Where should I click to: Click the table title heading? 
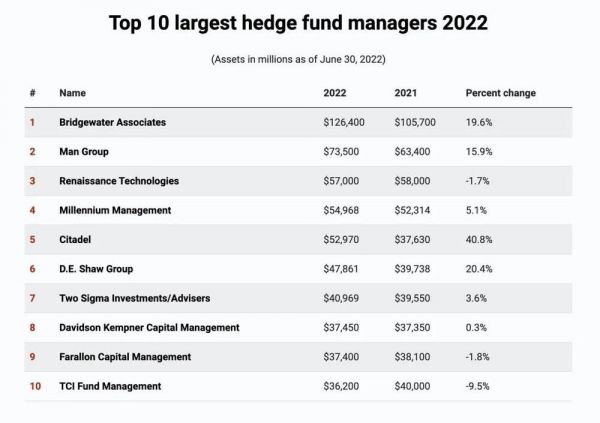[x=299, y=23]
